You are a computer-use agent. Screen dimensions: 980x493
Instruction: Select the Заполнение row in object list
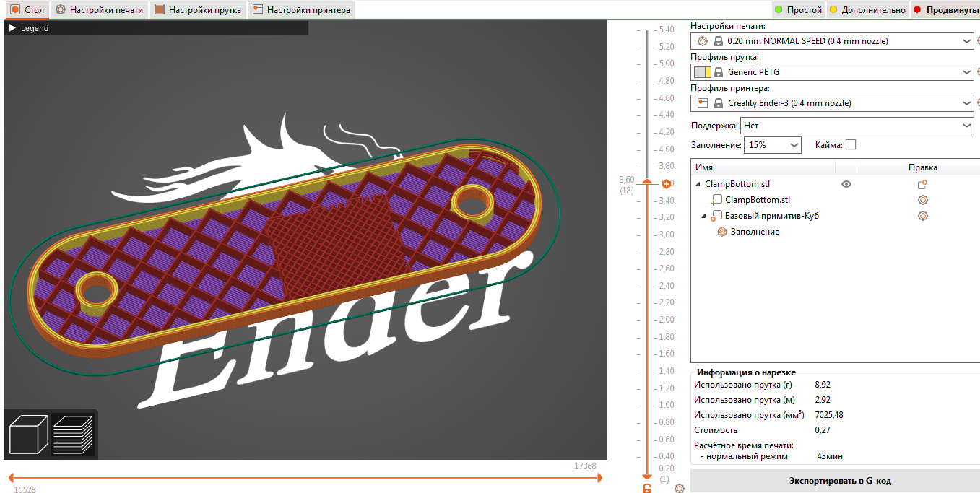point(755,232)
